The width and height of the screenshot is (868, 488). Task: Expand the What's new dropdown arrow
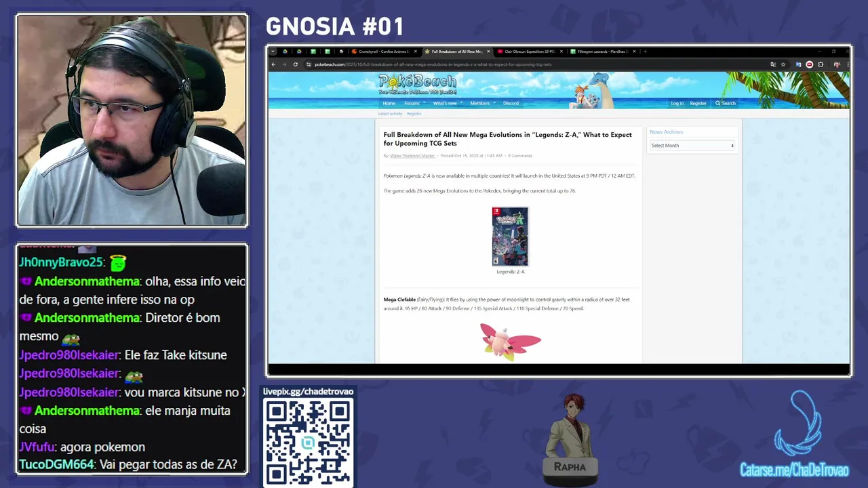tap(461, 103)
